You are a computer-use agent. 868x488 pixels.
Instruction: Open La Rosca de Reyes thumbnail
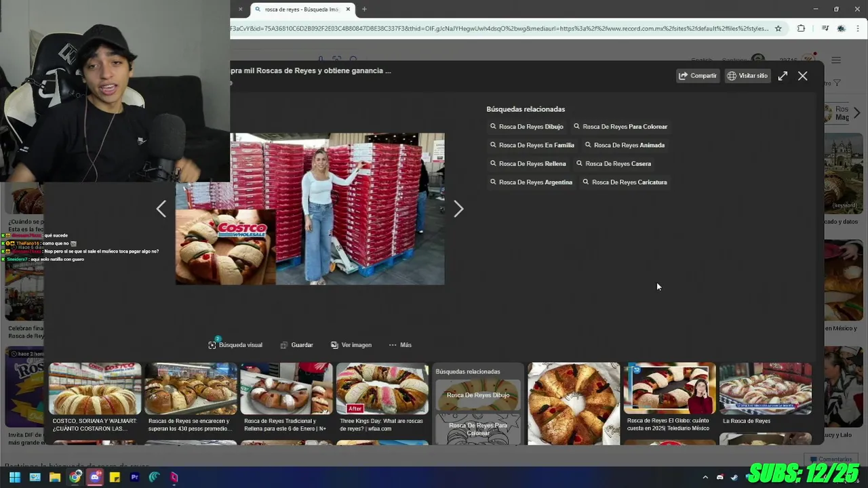click(x=765, y=389)
